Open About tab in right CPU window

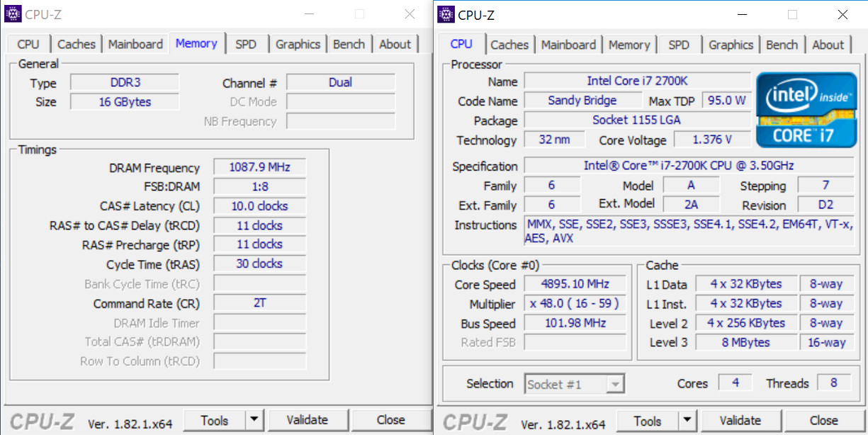(828, 45)
